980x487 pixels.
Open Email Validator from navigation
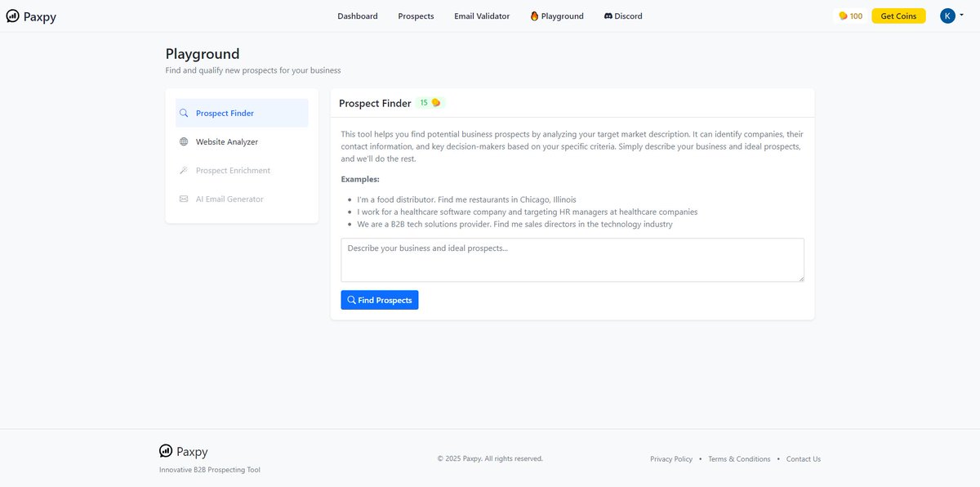[x=482, y=16]
